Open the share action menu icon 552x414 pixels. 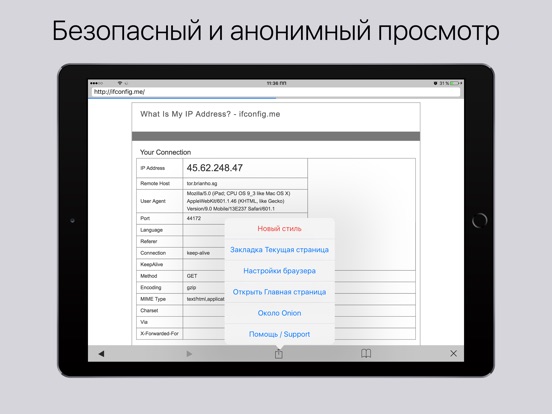pyautogui.click(x=279, y=353)
